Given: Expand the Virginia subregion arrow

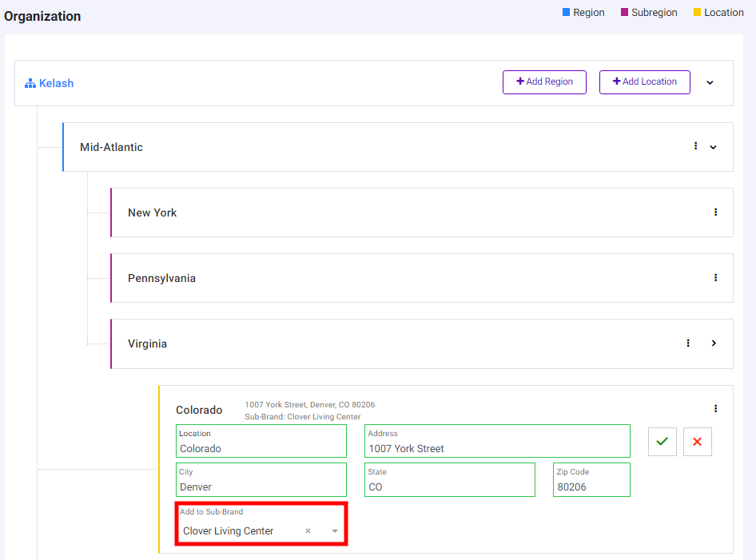Looking at the screenshot, I should pos(714,344).
